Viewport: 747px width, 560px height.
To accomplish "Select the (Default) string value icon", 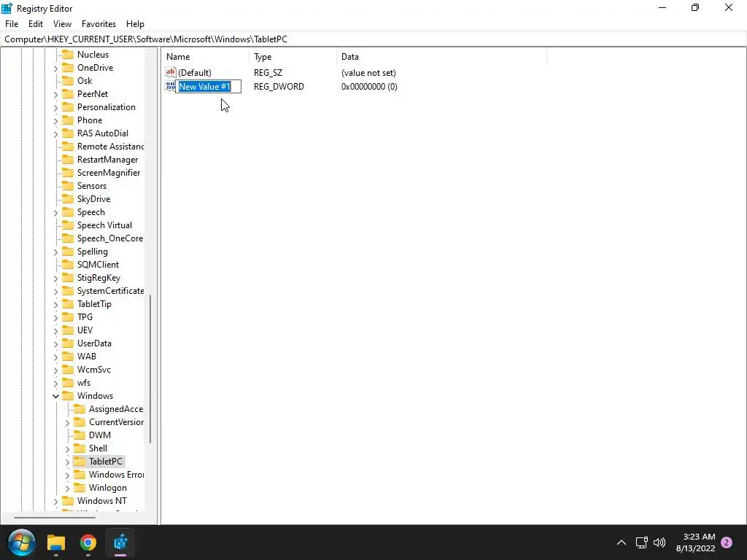I will [x=171, y=72].
